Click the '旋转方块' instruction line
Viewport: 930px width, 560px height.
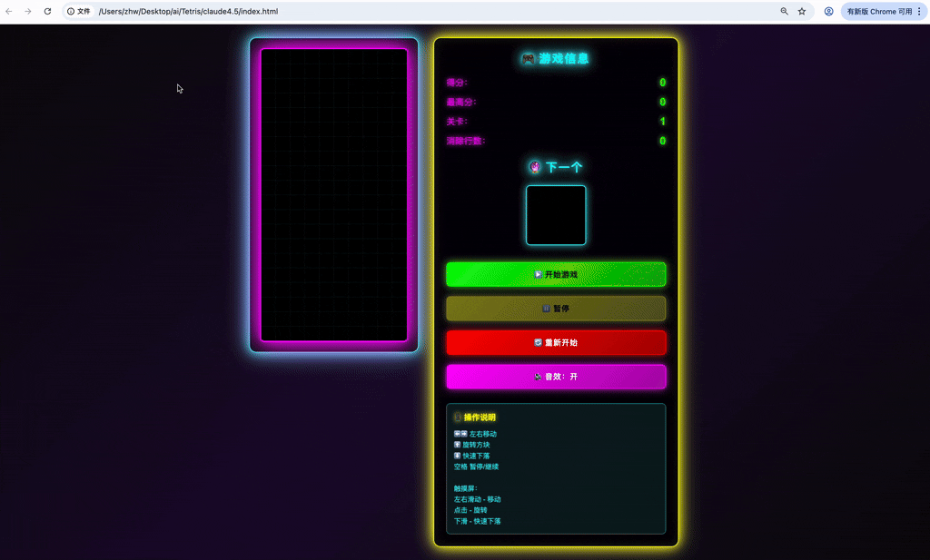tap(471, 445)
